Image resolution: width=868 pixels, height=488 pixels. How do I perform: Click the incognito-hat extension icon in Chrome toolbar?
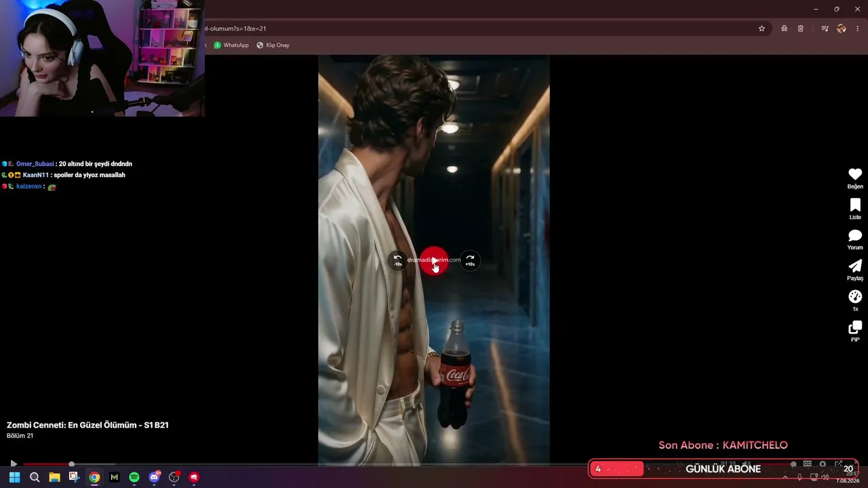click(x=784, y=28)
